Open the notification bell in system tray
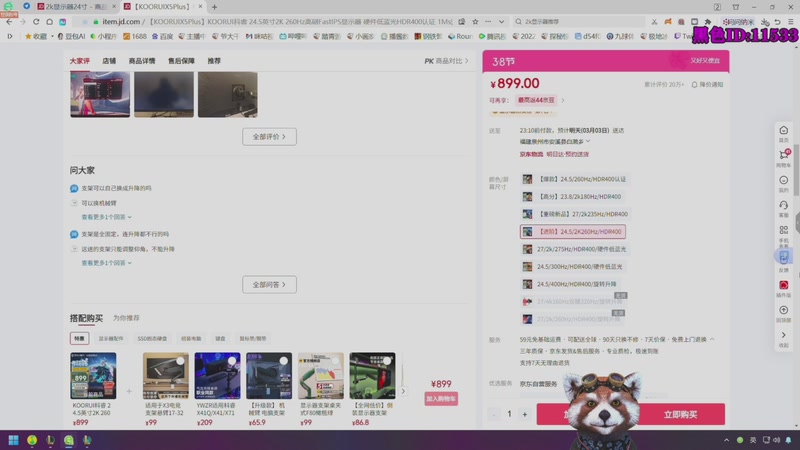The width and height of the screenshot is (800, 450). 788,440
